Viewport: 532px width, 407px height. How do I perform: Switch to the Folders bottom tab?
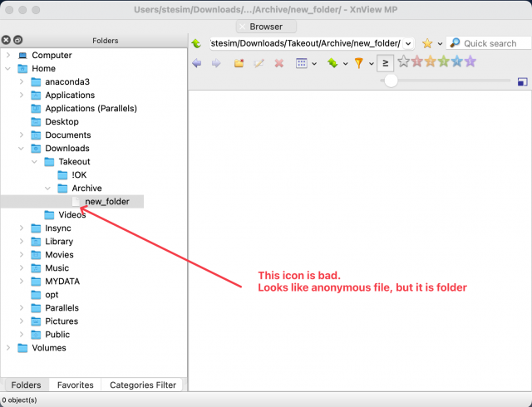(26, 385)
